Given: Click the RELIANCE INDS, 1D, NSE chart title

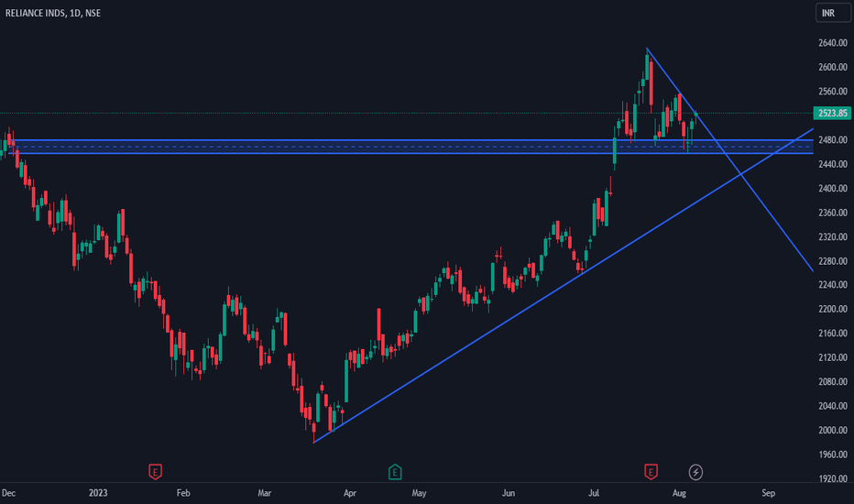Looking at the screenshot, I should 53,13.
